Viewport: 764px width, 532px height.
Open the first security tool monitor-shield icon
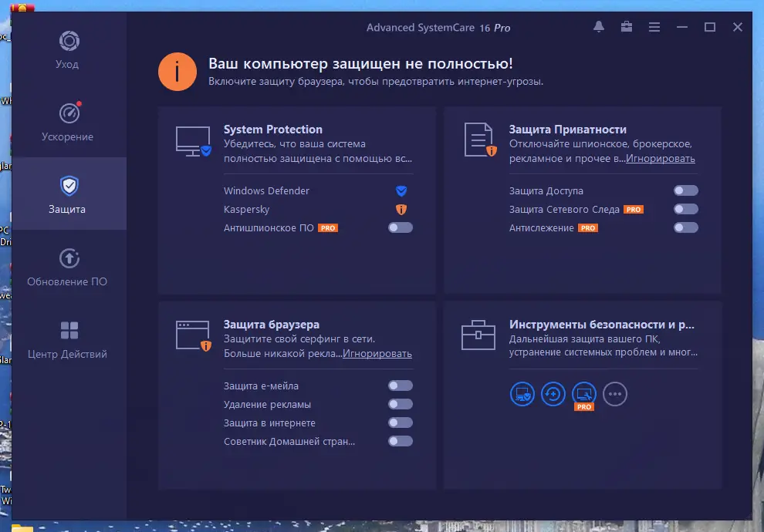click(x=522, y=394)
